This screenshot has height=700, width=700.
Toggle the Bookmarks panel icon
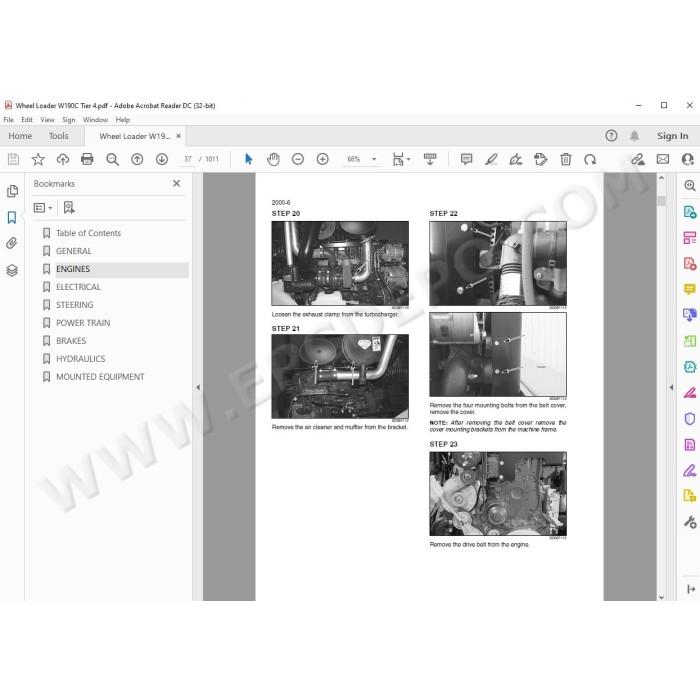pyautogui.click(x=12, y=217)
